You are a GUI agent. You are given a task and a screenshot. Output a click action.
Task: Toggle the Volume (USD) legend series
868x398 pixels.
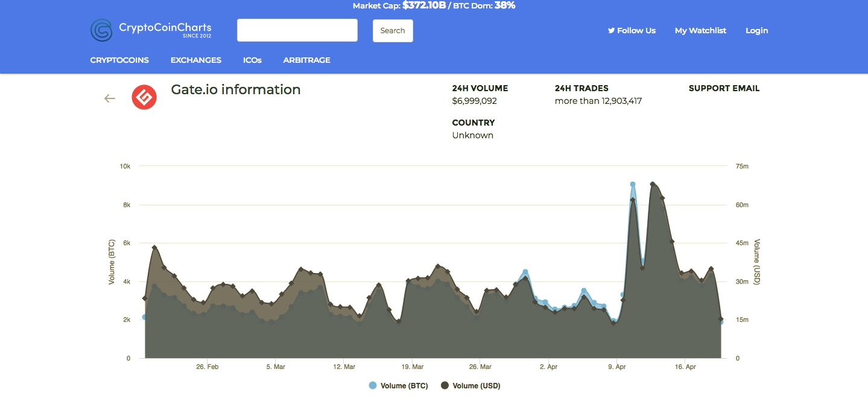pyautogui.click(x=470, y=385)
